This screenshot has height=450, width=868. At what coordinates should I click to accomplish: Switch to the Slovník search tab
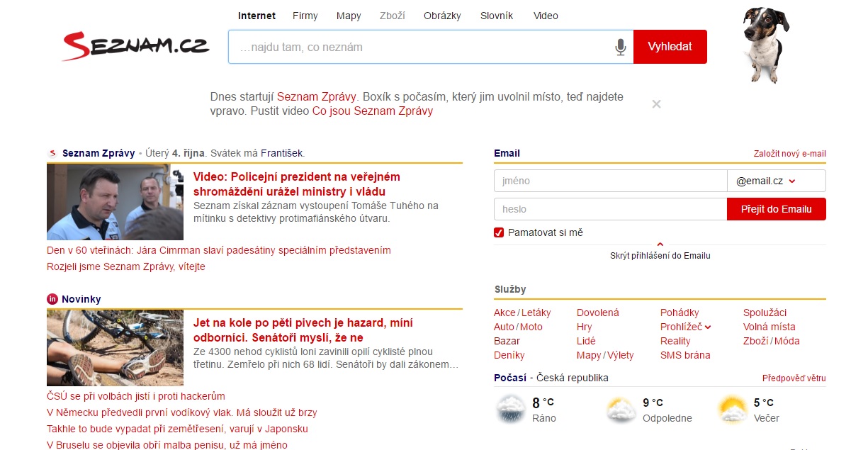(x=497, y=16)
